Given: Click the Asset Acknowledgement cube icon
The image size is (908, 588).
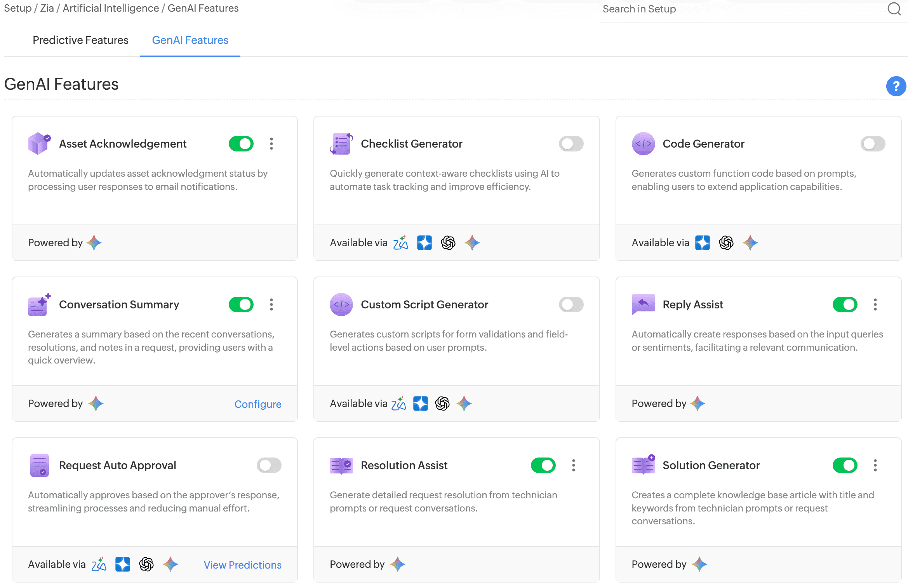Looking at the screenshot, I should click(x=39, y=143).
